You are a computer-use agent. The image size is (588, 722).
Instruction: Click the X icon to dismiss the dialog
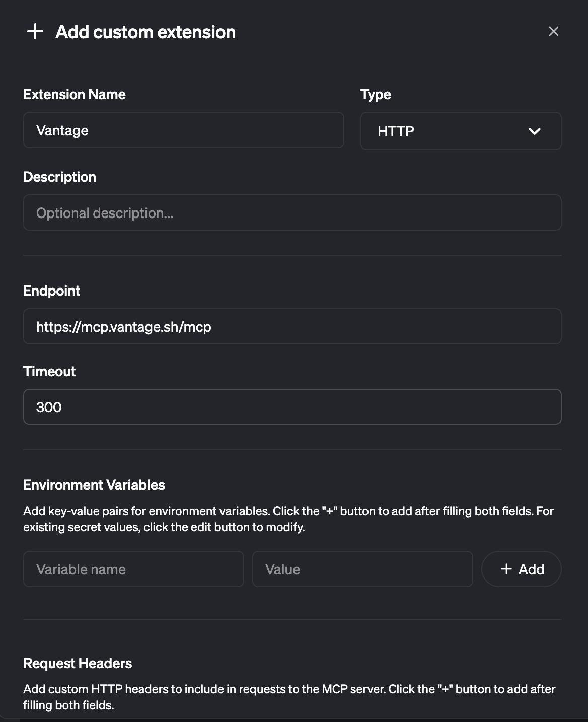[x=554, y=31]
